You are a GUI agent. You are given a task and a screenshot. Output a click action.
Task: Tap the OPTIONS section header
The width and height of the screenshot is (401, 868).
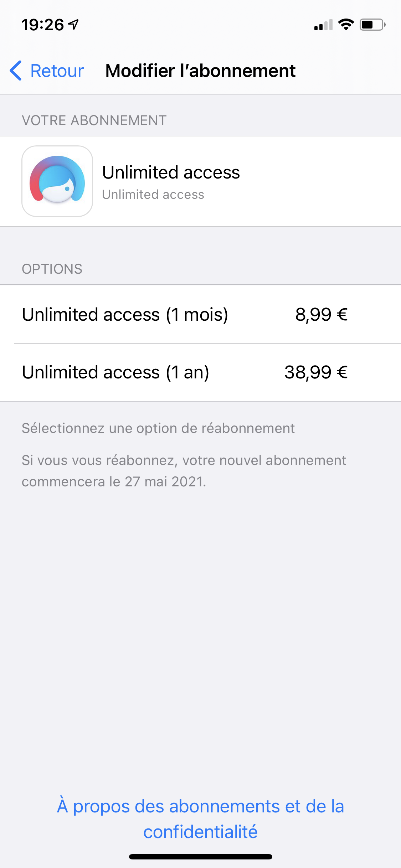pyautogui.click(x=52, y=269)
